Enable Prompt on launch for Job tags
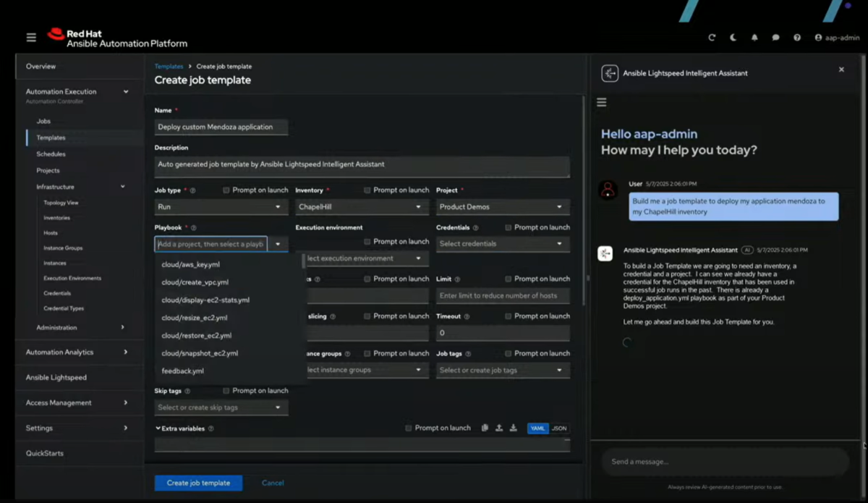Viewport: 868px width, 503px height. click(x=509, y=353)
